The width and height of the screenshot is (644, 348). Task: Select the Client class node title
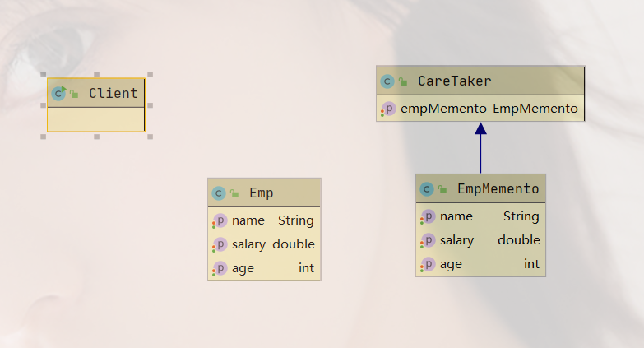tap(114, 93)
